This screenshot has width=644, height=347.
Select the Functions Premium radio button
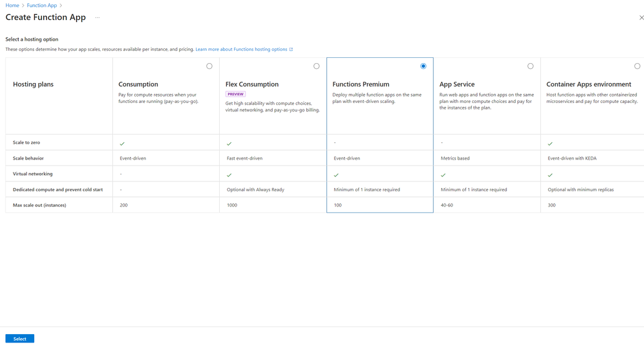[424, 66]
